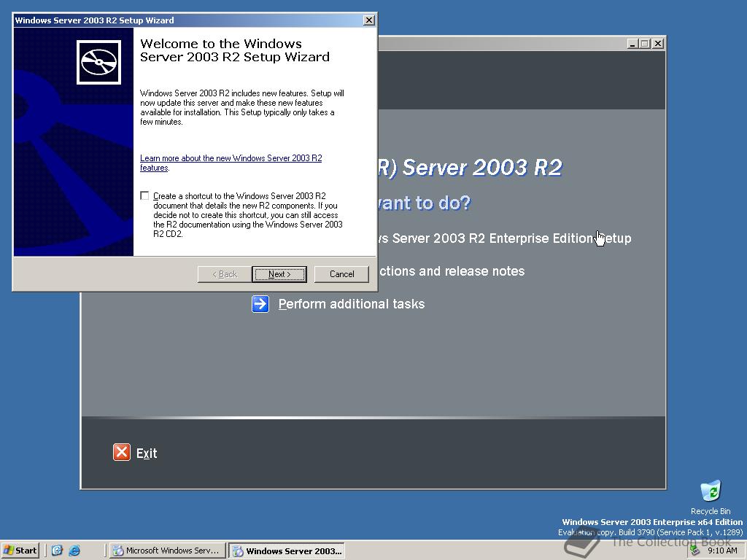Switch to Windows Server 2003... taskbar button
This screenshot has height=560, width=747.
click(x=286, y=551)
